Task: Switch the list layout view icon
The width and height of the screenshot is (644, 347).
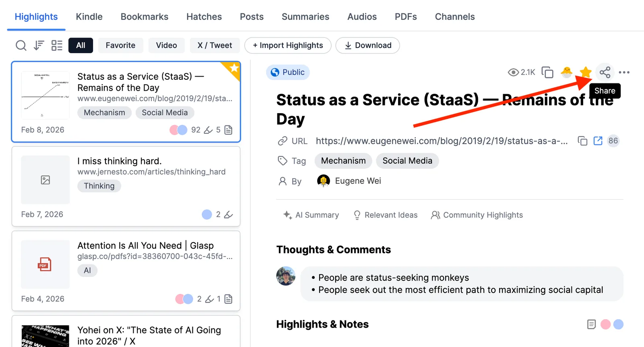Action: pyautogui.click(x=57, y=46)
